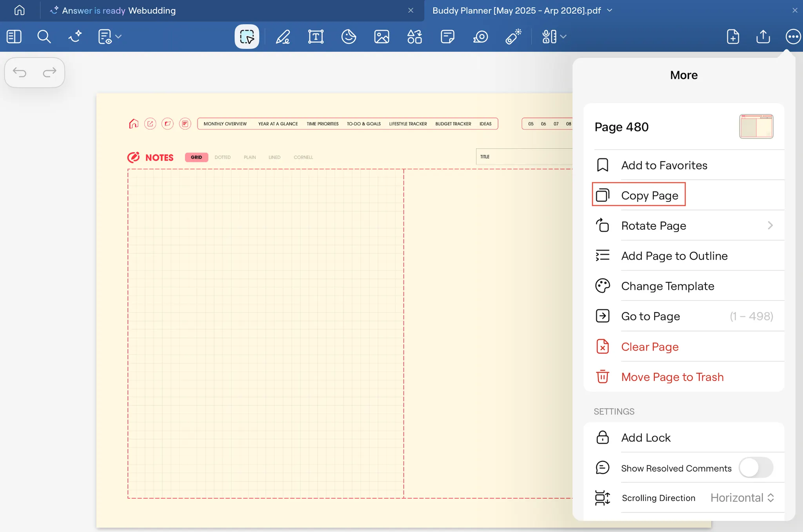Toggle Show Resolved Comments switch

(x=756, y=468)
